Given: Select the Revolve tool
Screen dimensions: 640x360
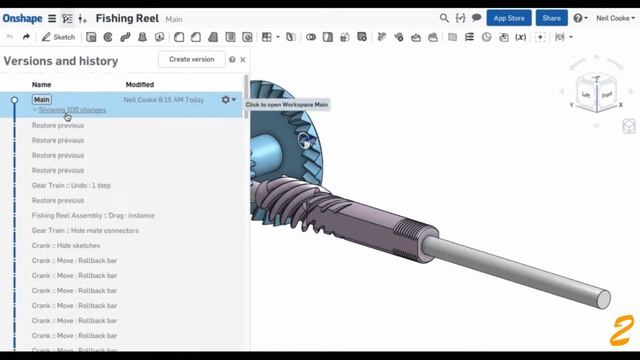Looking at the screenshot, I should [108, 37].
